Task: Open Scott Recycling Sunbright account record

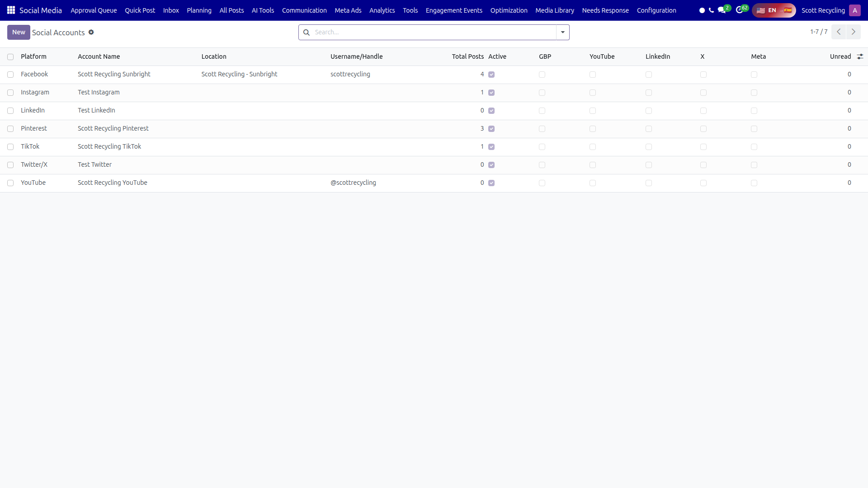Action: (x=114, y=74)
